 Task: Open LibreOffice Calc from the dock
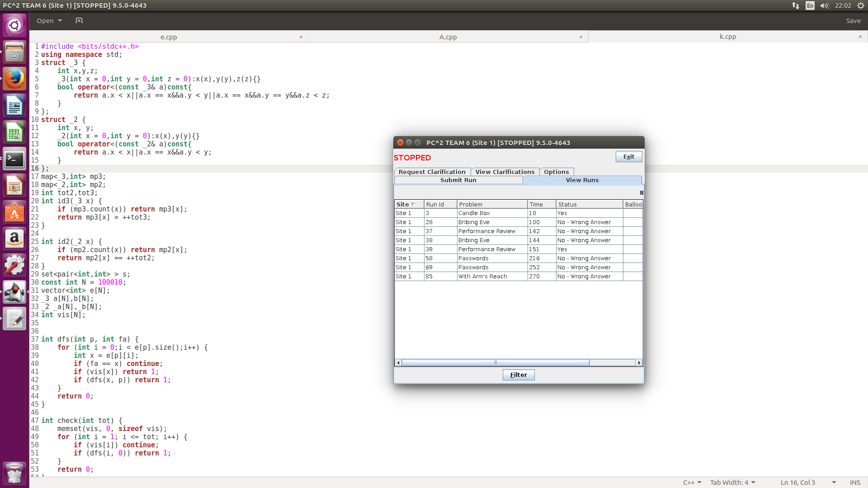[14, 133]
